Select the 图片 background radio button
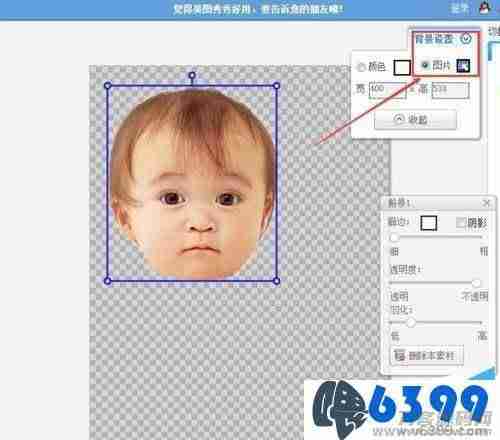 pos(425,65)
